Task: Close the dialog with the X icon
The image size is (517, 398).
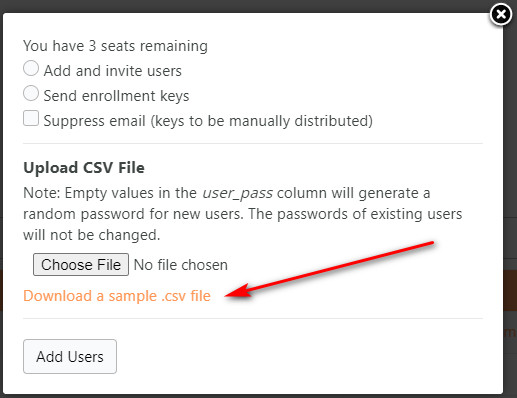Action: (x=501, y=14)
